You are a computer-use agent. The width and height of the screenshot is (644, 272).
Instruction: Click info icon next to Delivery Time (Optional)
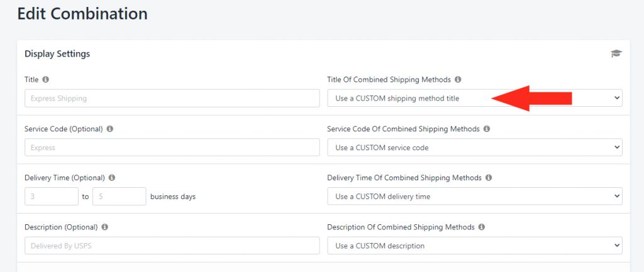pos(112,178)
